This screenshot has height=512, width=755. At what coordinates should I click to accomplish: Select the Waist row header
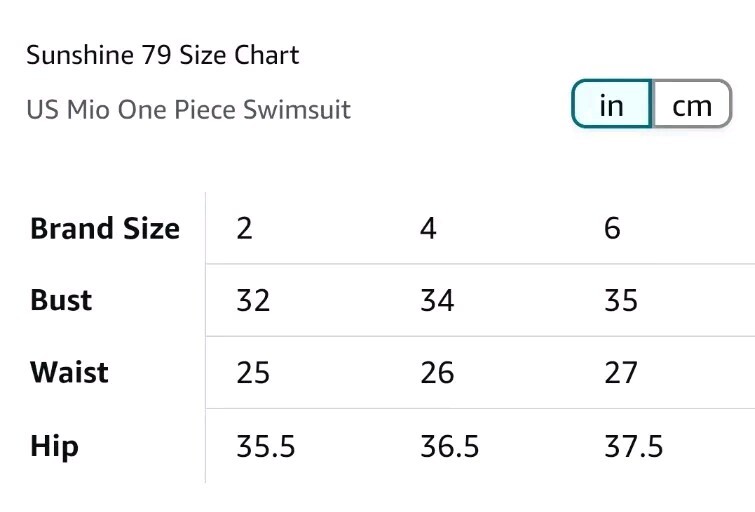click(69, 372)
